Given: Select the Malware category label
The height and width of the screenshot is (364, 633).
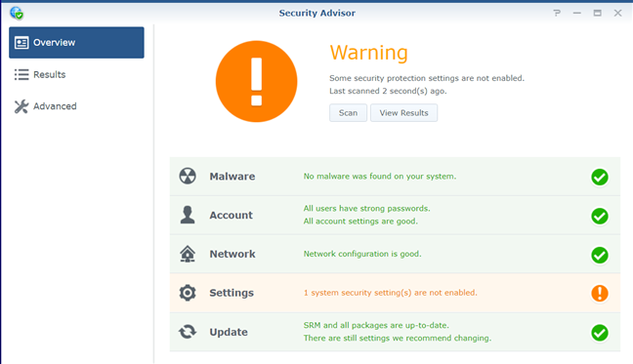Looking at the screenshot, I should pyautogui.click(x=232, y=177).
